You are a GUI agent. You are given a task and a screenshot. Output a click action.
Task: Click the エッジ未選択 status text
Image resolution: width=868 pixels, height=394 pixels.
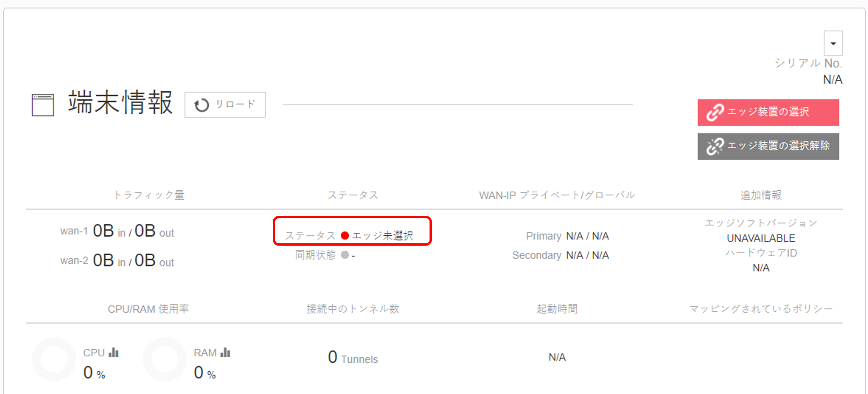point(383,236)
